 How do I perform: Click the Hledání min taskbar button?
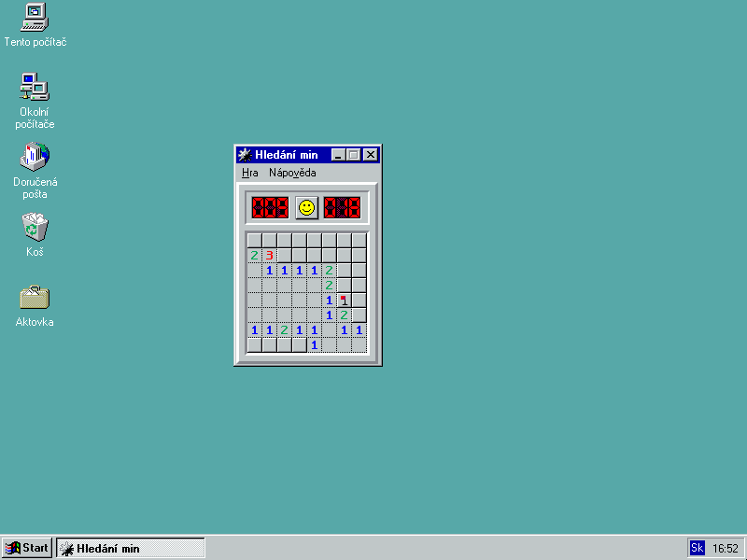pos(131,548)
